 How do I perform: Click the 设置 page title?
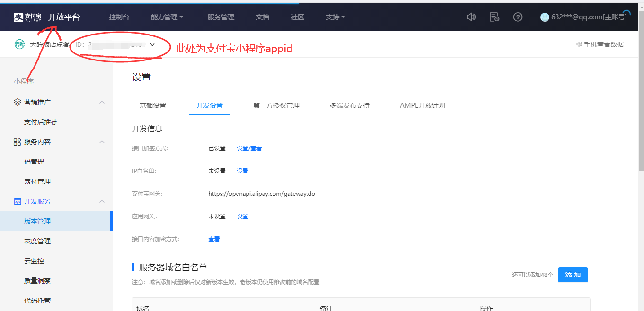(141, 77)
